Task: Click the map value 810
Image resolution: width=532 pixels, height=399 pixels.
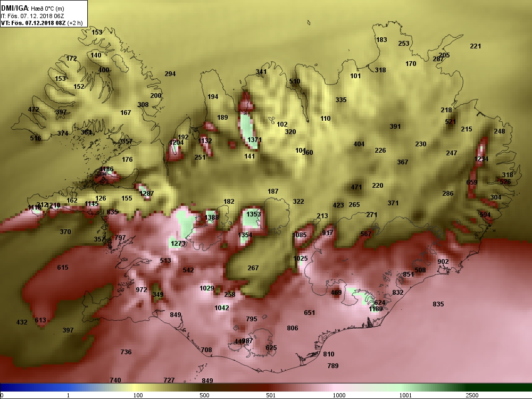Action: click(x=329, y=354)
